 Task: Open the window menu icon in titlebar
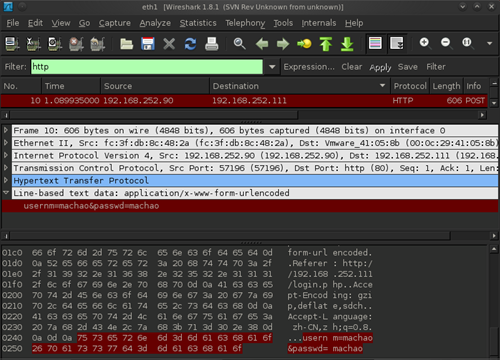point(8,6)
